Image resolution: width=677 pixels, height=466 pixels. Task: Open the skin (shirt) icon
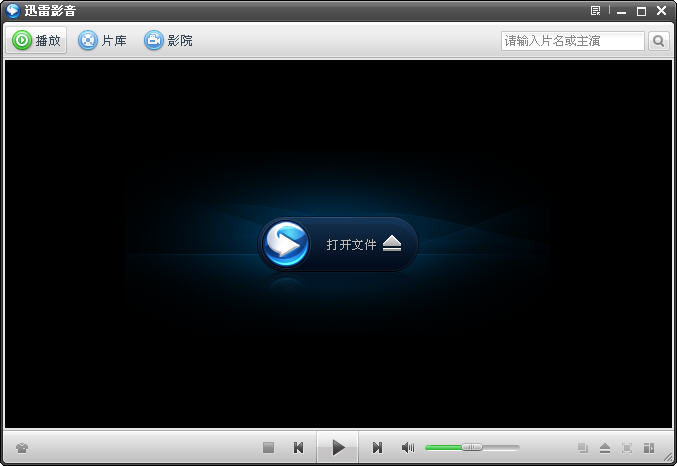point(22,448)
